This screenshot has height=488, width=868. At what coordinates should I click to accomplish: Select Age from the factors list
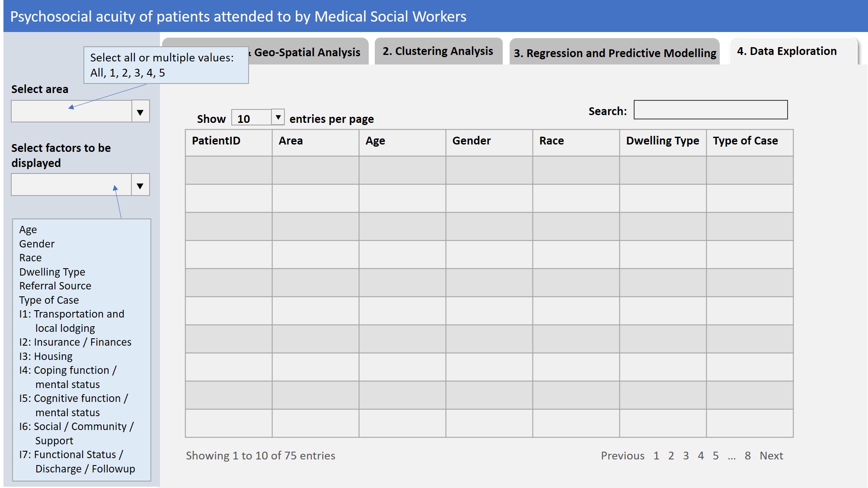tap(28, 229)
